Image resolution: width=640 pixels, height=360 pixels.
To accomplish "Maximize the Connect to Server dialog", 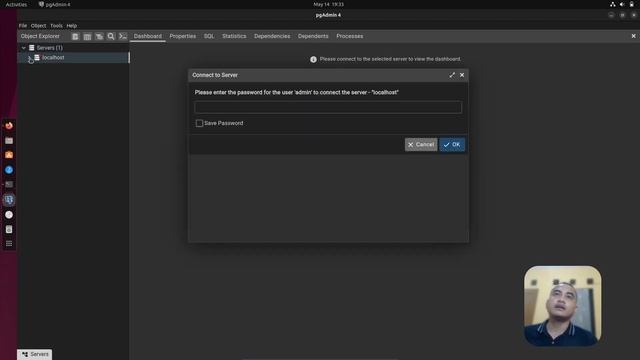I will [452, 75].
